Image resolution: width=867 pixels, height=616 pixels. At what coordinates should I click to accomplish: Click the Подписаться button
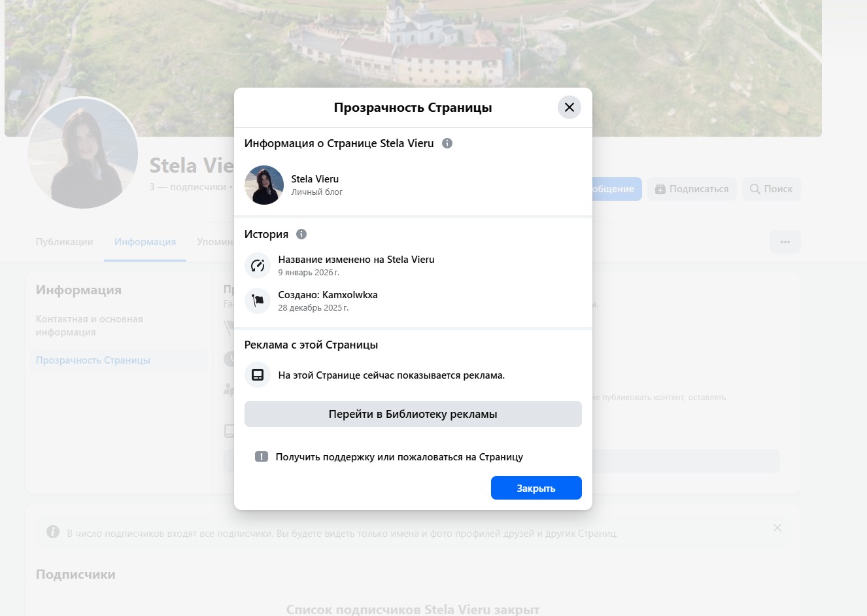click(692, 189)
